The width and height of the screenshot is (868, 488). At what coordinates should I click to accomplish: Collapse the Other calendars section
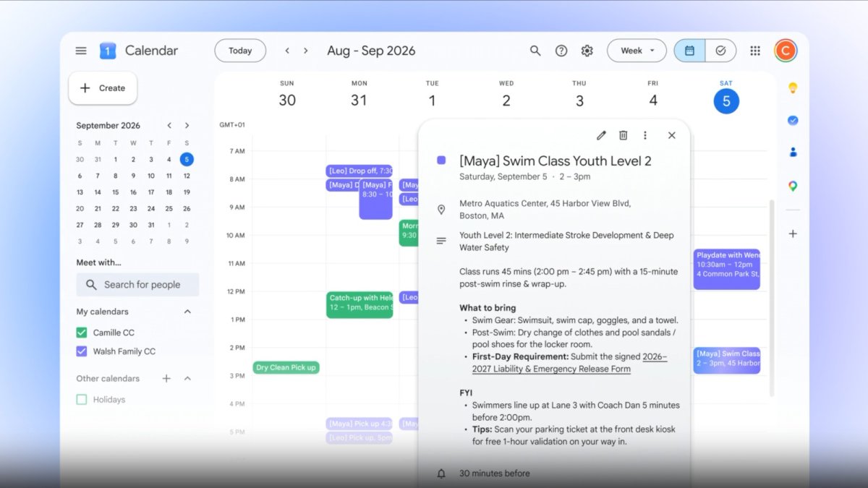coord(187,378)
